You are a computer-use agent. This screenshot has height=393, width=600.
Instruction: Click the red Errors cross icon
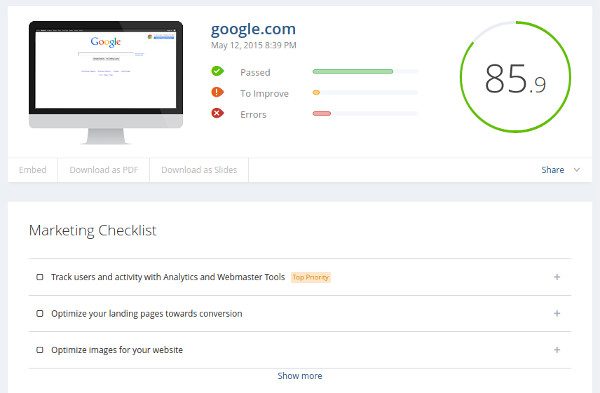217,113
